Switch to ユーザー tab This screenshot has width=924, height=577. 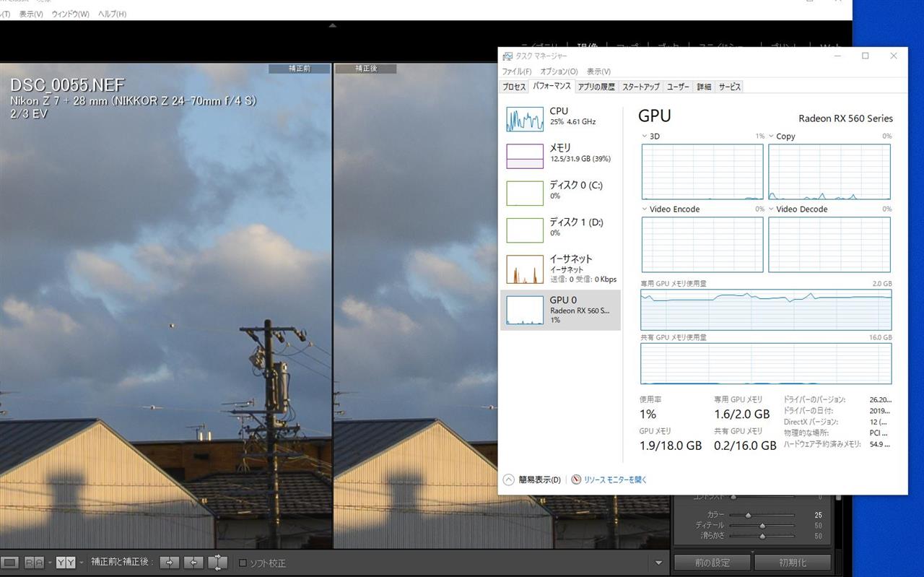pyautogui.click(x=678, y=87)
